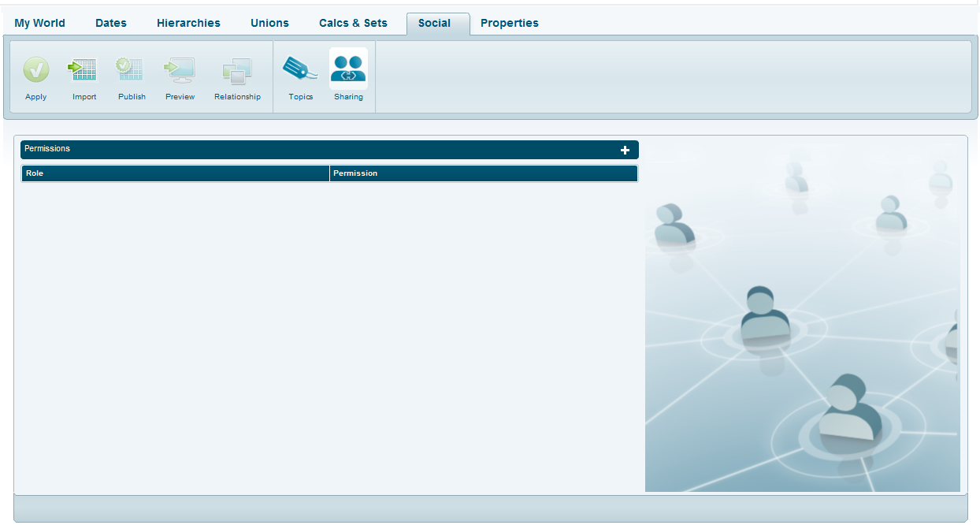Open the Preview monitor icon
980x525 pixels.
coord(180,70)
